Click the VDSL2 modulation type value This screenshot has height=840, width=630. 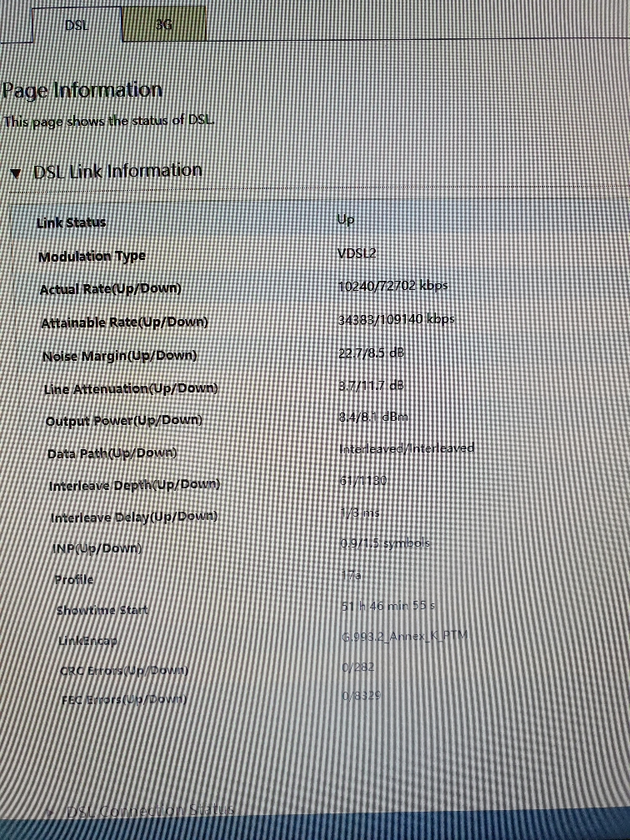point(358,253)
